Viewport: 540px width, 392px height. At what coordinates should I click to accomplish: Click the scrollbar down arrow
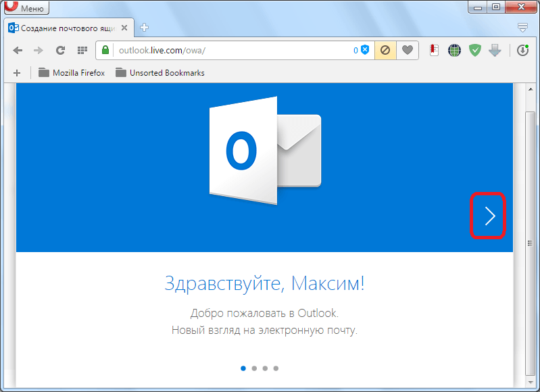531,383
